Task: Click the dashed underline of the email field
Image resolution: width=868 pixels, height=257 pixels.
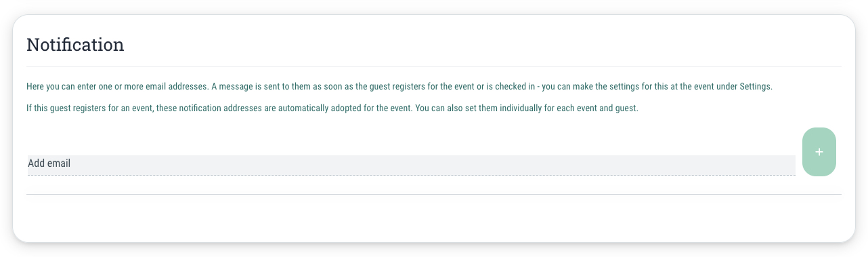Action: pyautogui.click(x=411, y=175)
